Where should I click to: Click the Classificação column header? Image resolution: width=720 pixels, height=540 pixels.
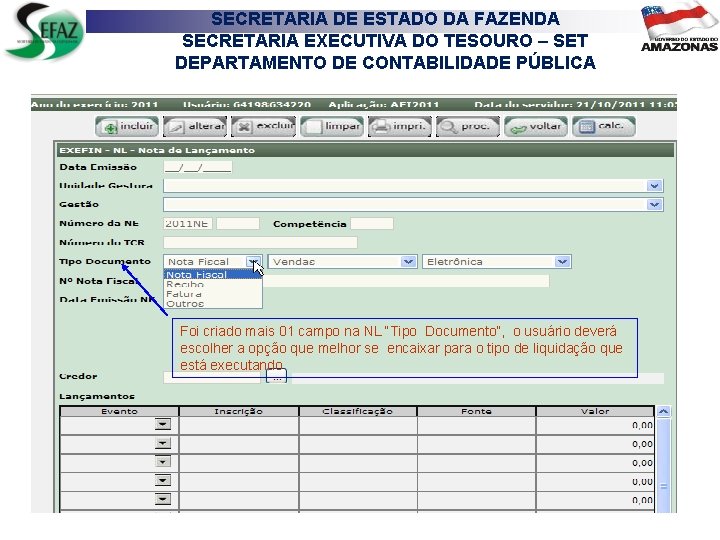point(358,411)
